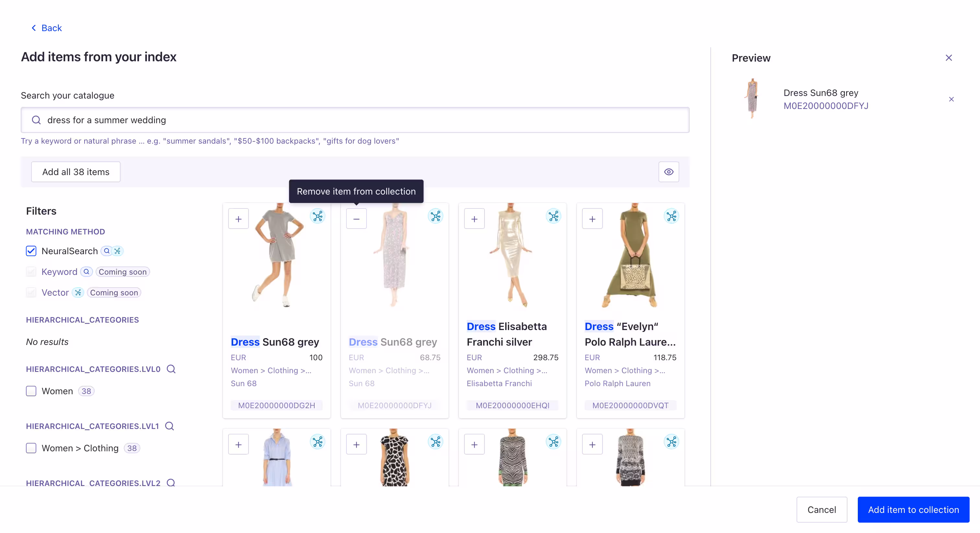Click Coming soon badge next to Keyword
The image size is (980, 533).
point(122,272)
